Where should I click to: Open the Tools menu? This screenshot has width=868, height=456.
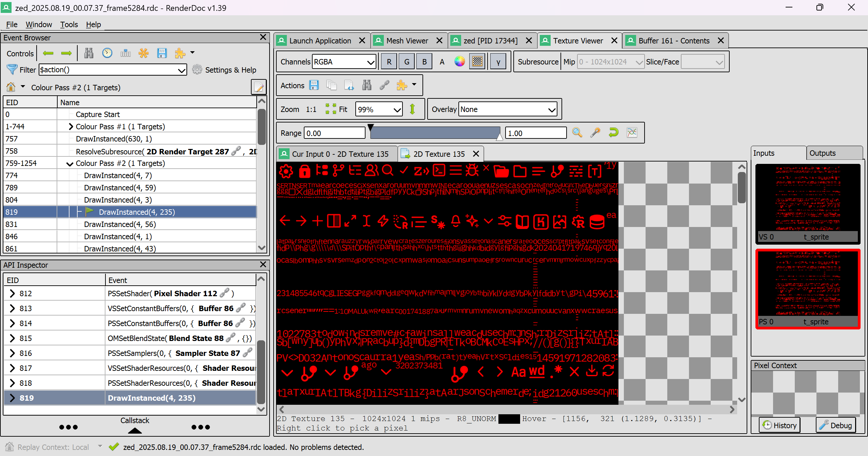pyautogui.click(x=69, y=24)
